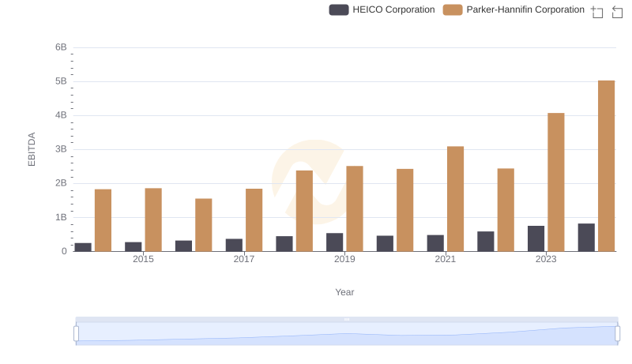632x364 pixels.
Task: Click the 5B y-axis label
Action: (x=61, y=81)
